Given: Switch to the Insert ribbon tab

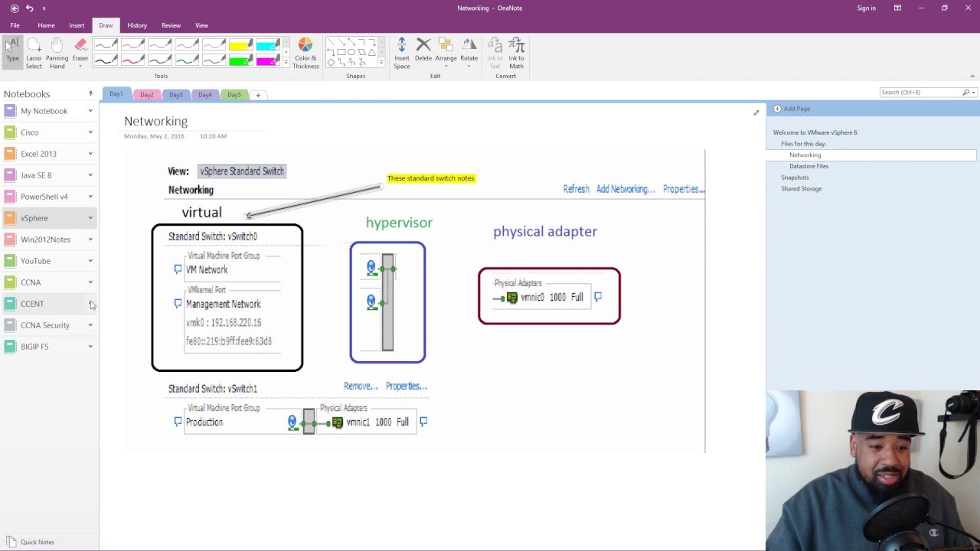Looking at the screenshot, I should [x=77, y=25].
